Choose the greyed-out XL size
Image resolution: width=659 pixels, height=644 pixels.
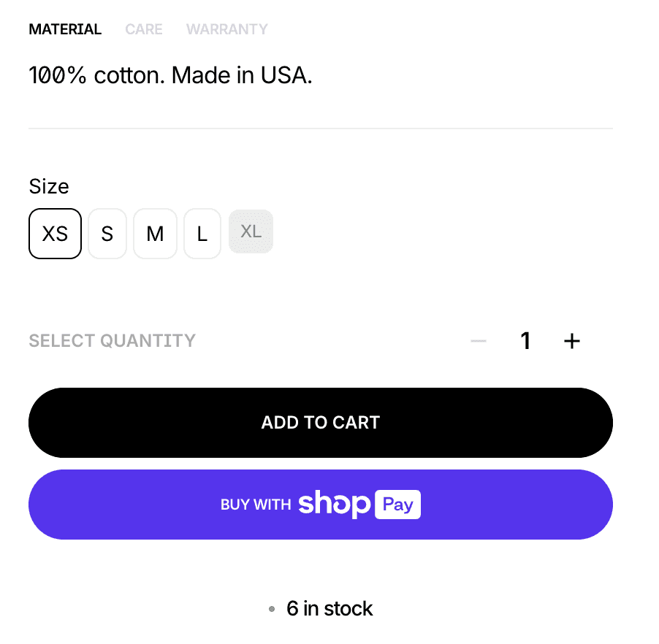251,231
